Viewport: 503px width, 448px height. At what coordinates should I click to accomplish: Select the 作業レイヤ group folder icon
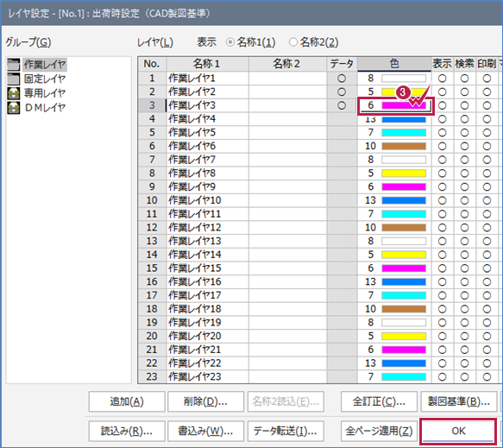coord(14,65)
